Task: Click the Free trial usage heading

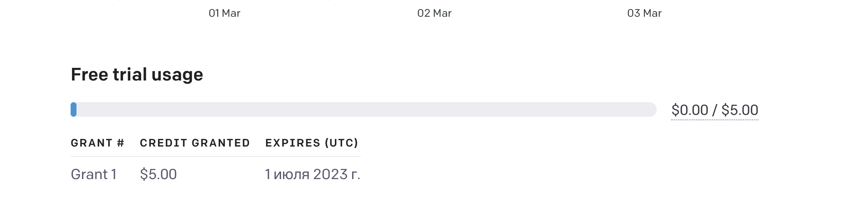Action: tap(137, 75)
